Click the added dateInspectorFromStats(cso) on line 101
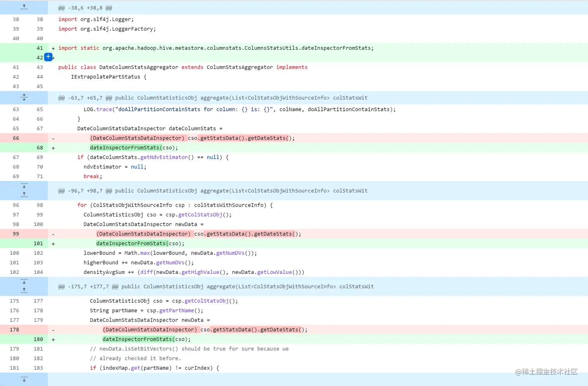The image size is (588, 386). (x=140, y=243)
